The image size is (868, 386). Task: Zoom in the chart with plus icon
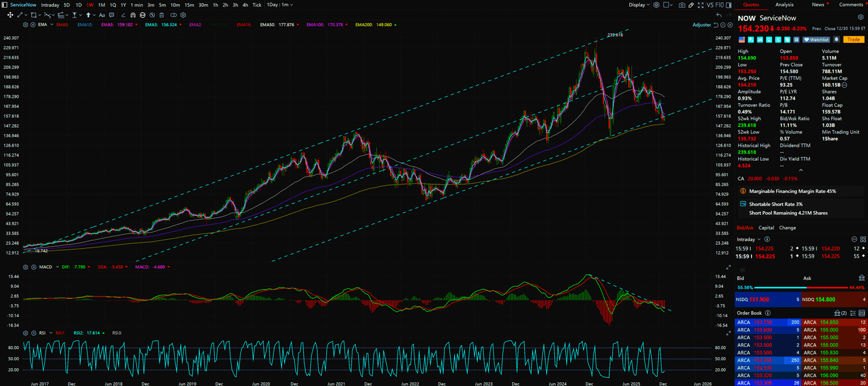730,25
